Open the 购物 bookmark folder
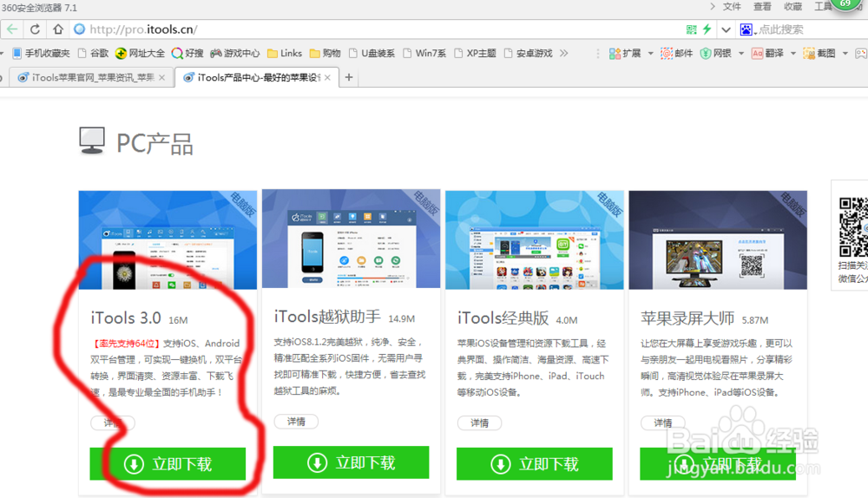 (325, 53)
